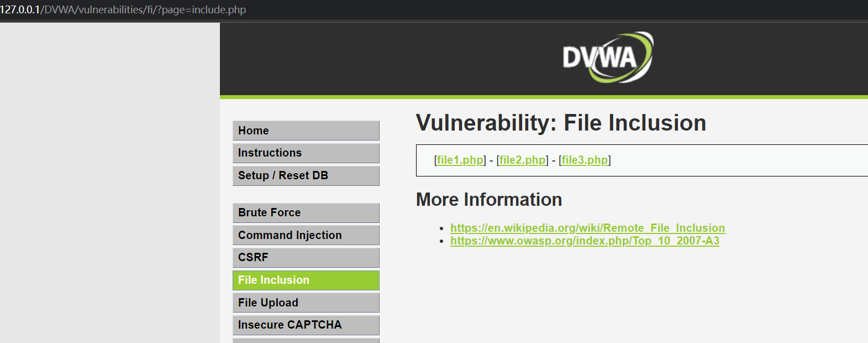Select Brute Force in the sidebar
This screenshot has width=868, height=343.
pyautogui.click(x=306, y=213)
